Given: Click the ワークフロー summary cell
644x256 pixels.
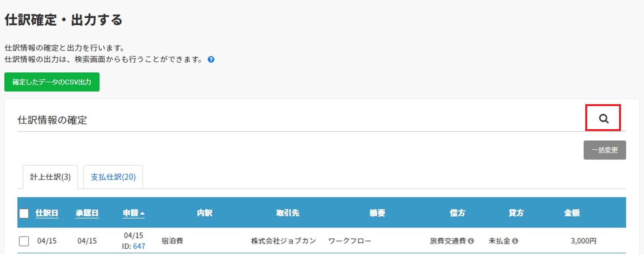Looking at the screenshot, I should click(350, 241).
